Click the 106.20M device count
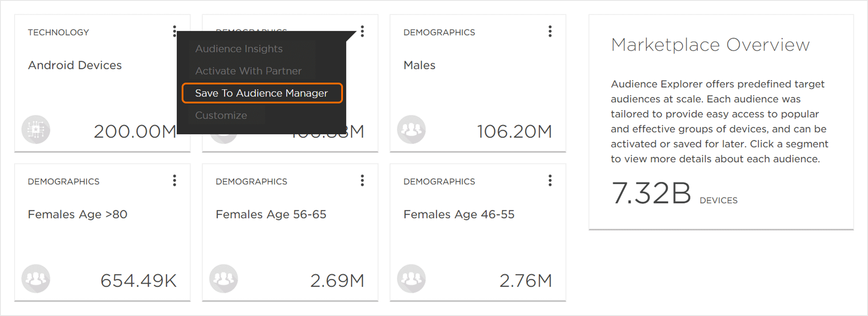 (x=514, y=131)
